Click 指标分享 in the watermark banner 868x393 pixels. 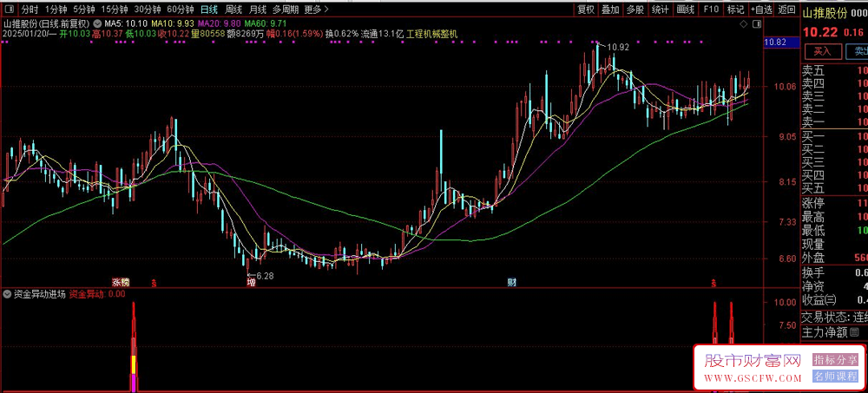tap(835, 360)
